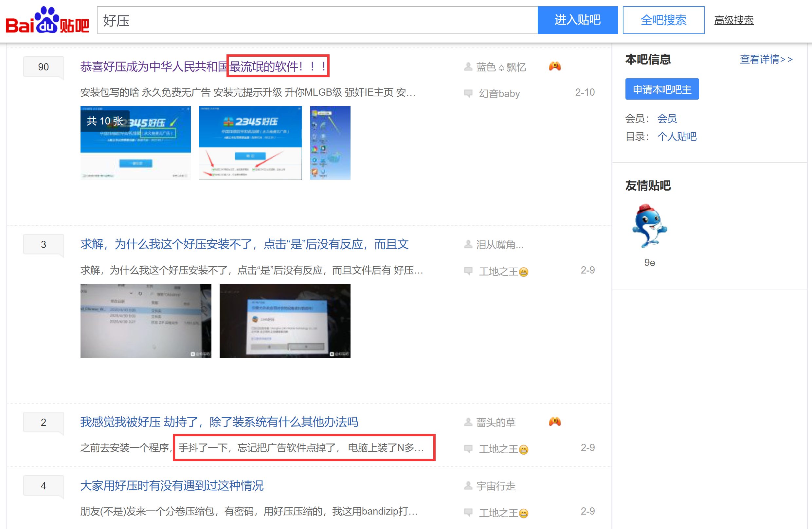Open replier 工地之王 in 劫持了 post row
Image resolution: width=812 pixels, height=529 pixels.
[504, 449]
